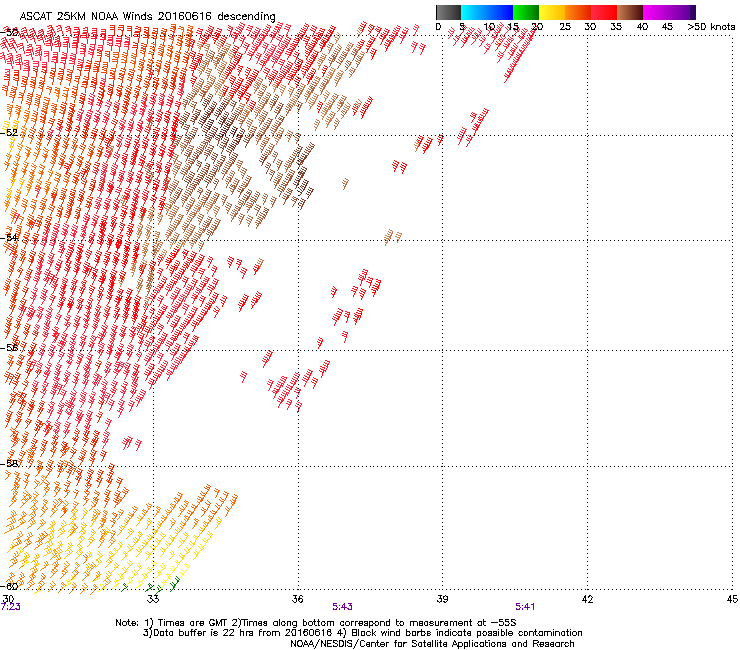Viewport: 740px width, 650px height.
Task: Click the brown 35-40 knots color bar segment
Action: [x=630, y=12]
